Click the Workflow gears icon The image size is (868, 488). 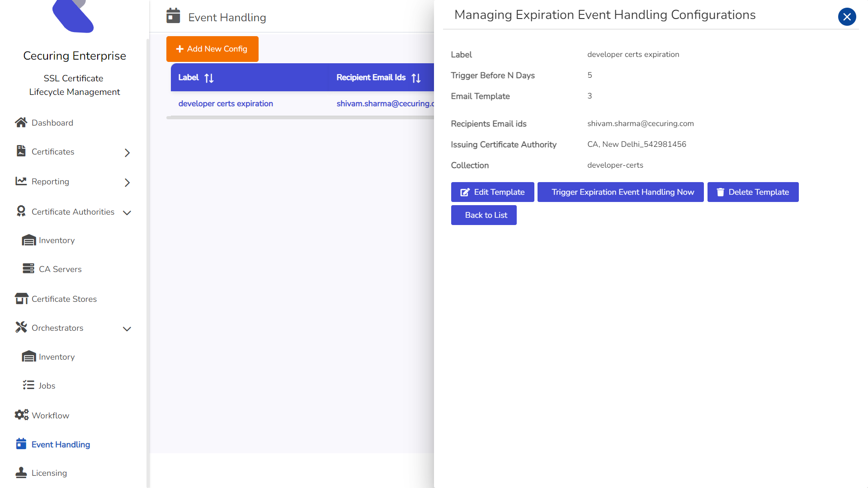pos(21,415)
